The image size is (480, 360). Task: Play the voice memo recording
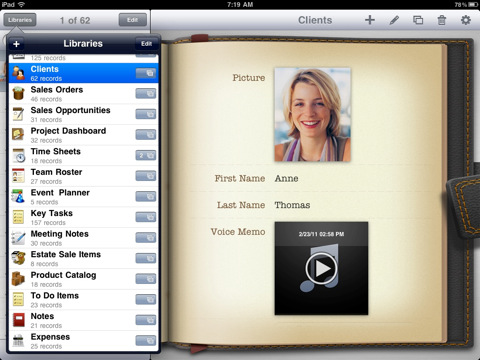(x=321, y=268)
